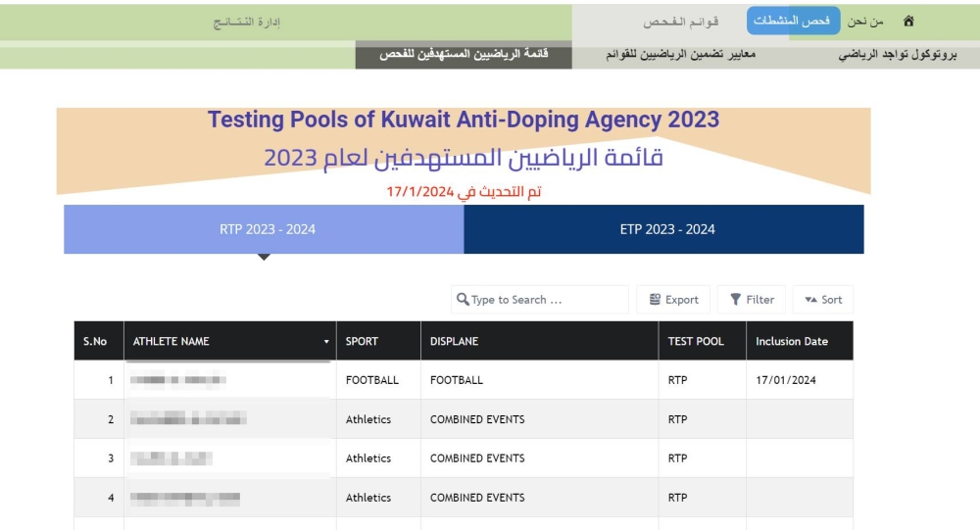Type in the Type to Search field
Viewport: 980px width, 530px height.
pyautogui.click(x=544, y=300)
